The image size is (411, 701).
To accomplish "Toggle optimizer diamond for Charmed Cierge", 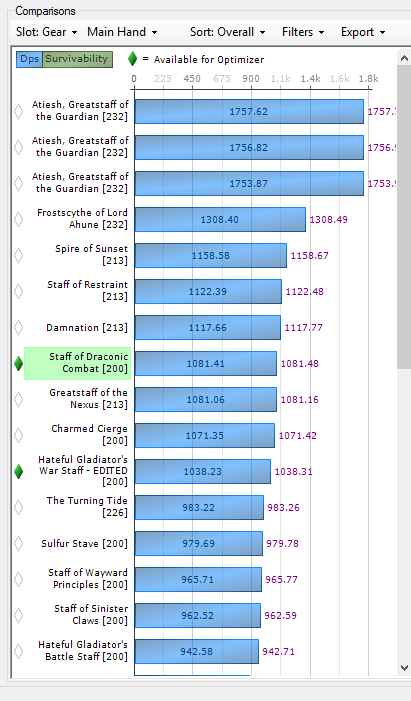I will tap(18, 435).
